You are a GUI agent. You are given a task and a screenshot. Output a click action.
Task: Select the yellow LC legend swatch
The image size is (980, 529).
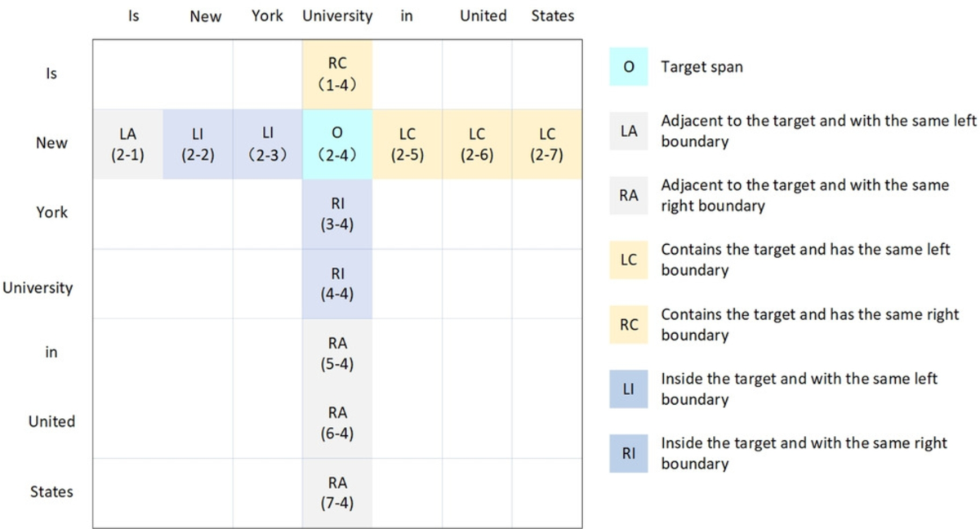click(628, 260)
